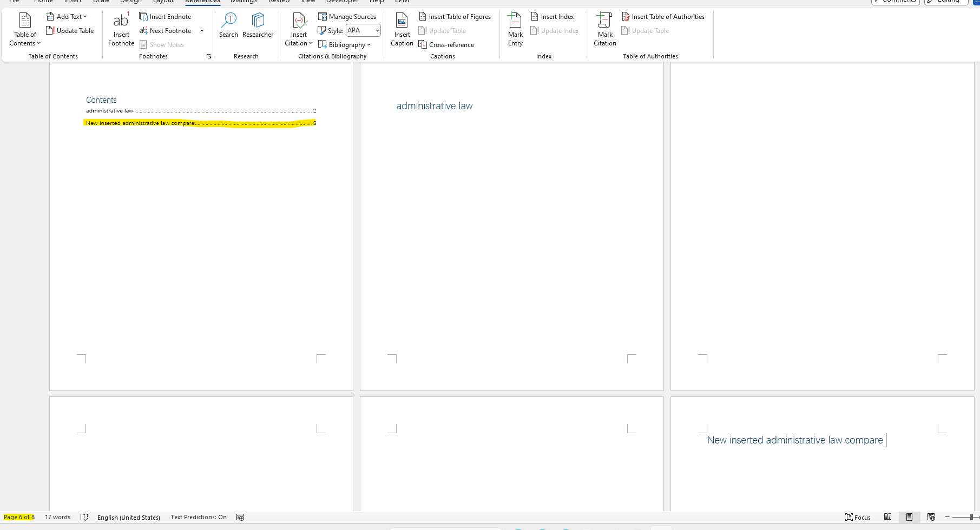Switch to the Mailings tab

(244, 2)
